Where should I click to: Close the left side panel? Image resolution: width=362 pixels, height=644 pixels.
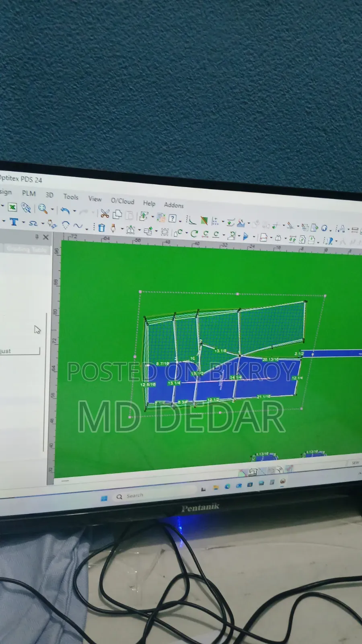pyautogui.click(x=45, y=237)
